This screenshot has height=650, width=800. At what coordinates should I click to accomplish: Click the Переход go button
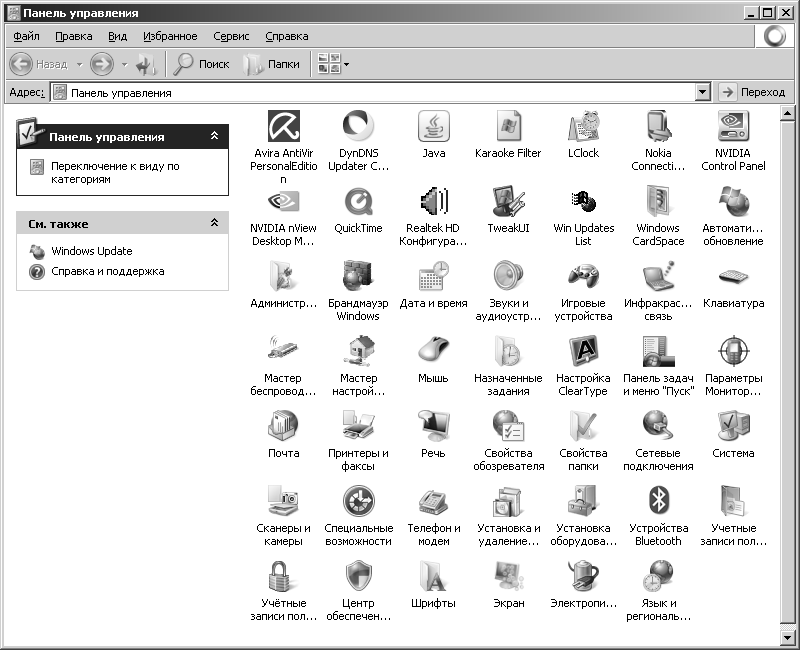[753, 92]
